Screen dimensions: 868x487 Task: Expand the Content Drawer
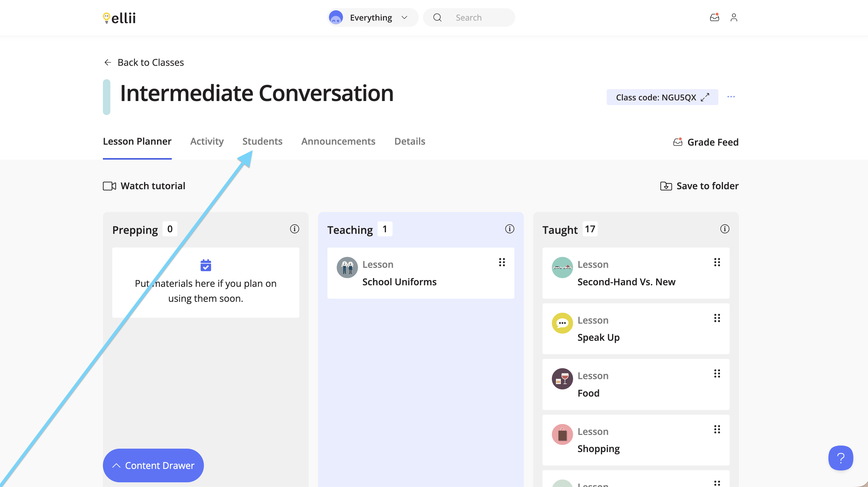153,465
